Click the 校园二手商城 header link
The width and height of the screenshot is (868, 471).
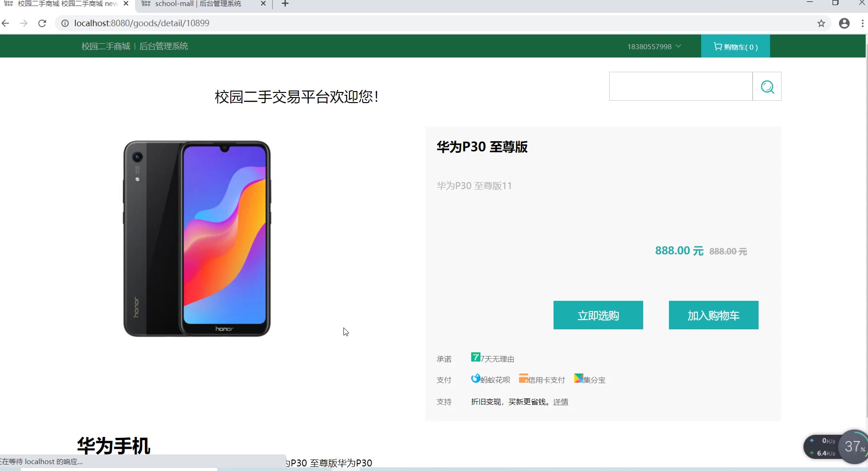[106, 46]
